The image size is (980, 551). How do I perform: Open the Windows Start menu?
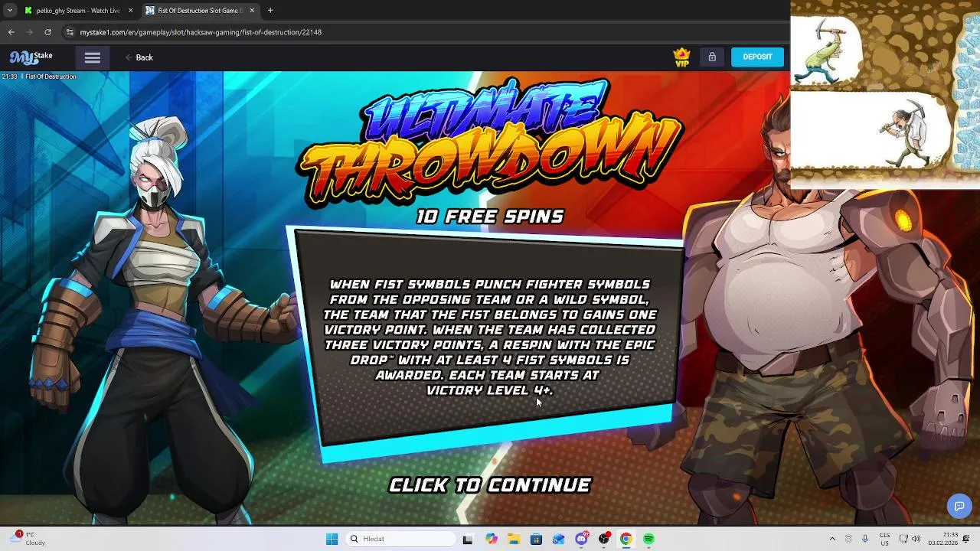point(332,539)
